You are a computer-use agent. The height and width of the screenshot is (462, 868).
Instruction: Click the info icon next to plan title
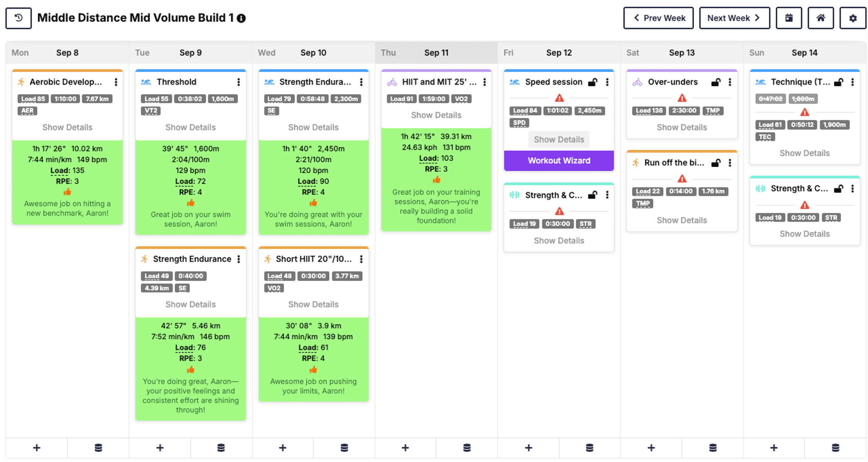[x=242, y=19]
